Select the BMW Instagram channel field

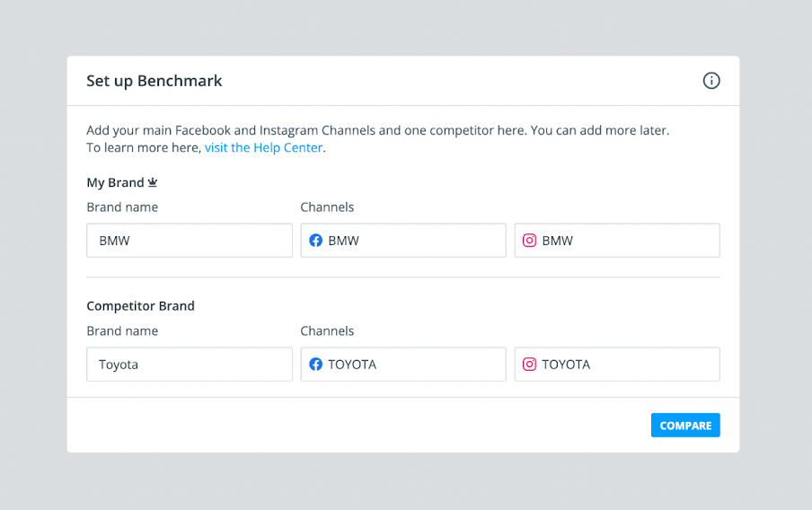click(x=617, y=241)
